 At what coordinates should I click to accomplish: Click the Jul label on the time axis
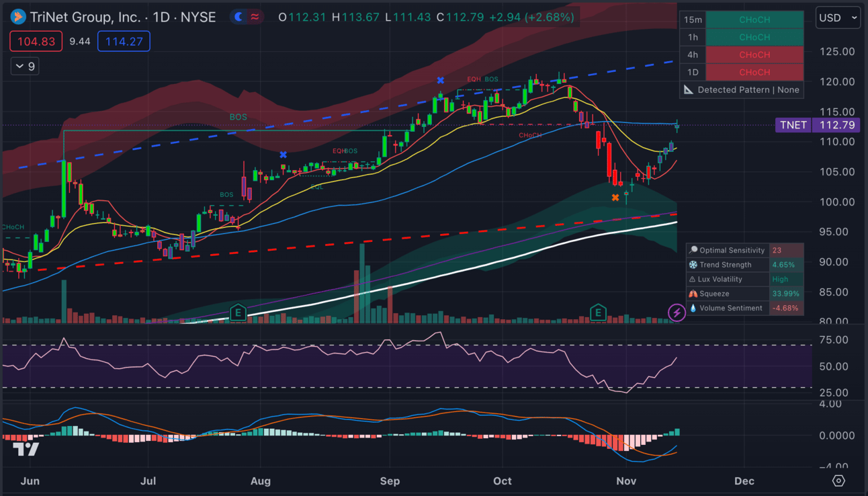(148, 481)
